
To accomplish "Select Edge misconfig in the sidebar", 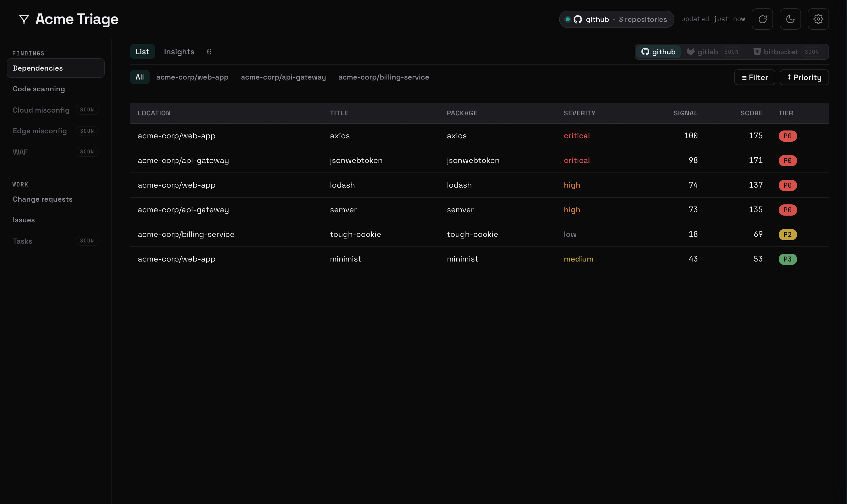I will tap(56, 131).
